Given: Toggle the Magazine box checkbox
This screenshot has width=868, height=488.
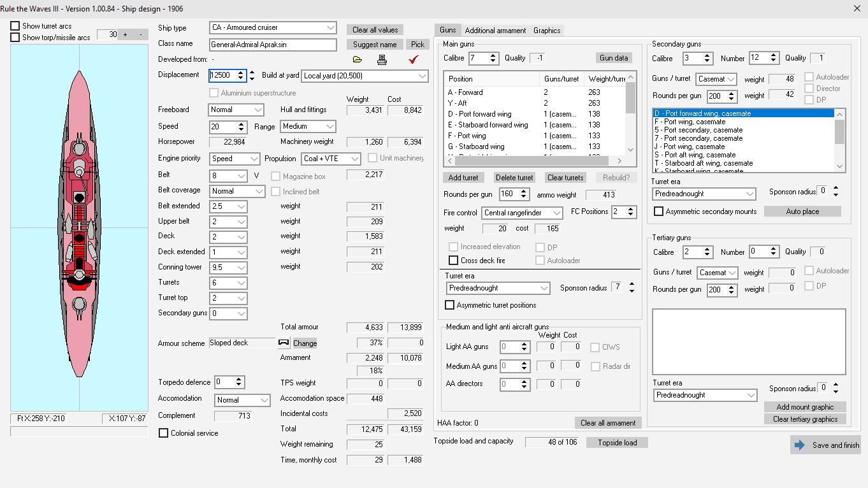Looking at the screenshot, I should (x=276, y=176).
